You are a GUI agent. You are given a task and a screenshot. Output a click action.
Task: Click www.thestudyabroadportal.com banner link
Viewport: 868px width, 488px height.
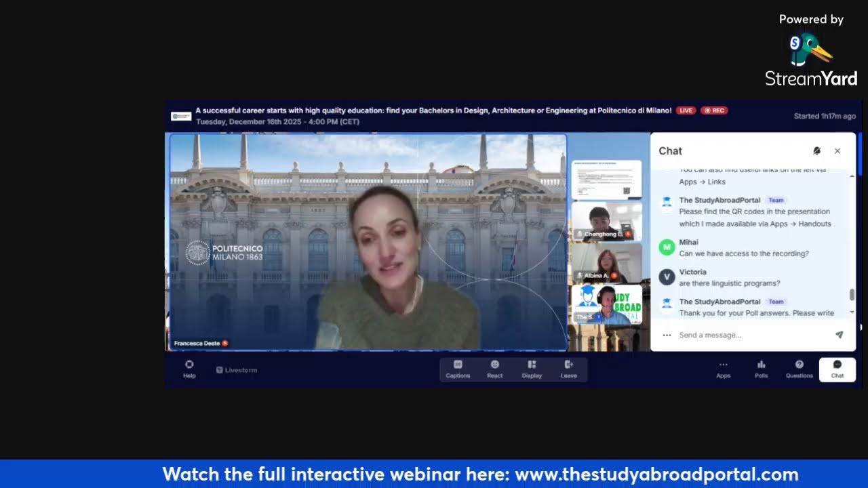pyautogui.click(x=656, y=474)
